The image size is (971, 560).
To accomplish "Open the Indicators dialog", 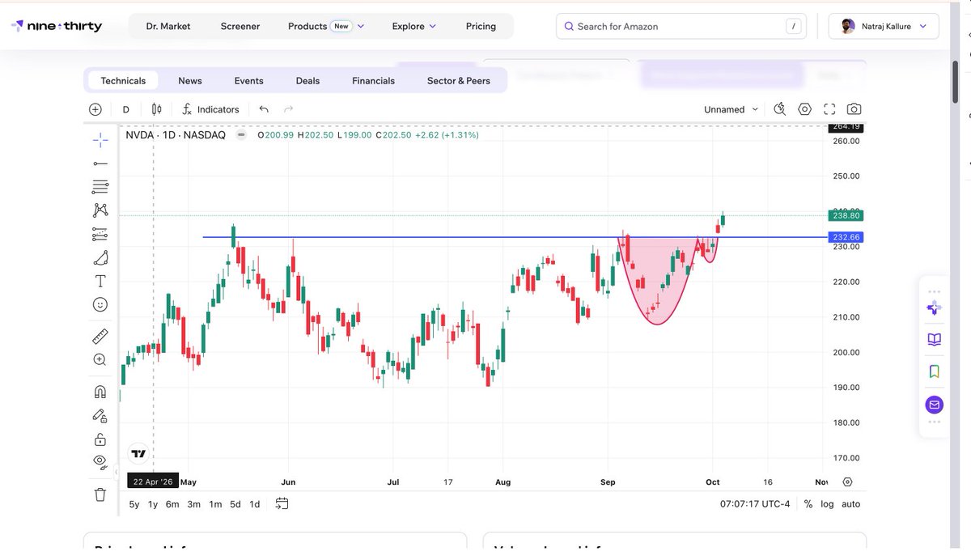I will (x=210, y=109).
